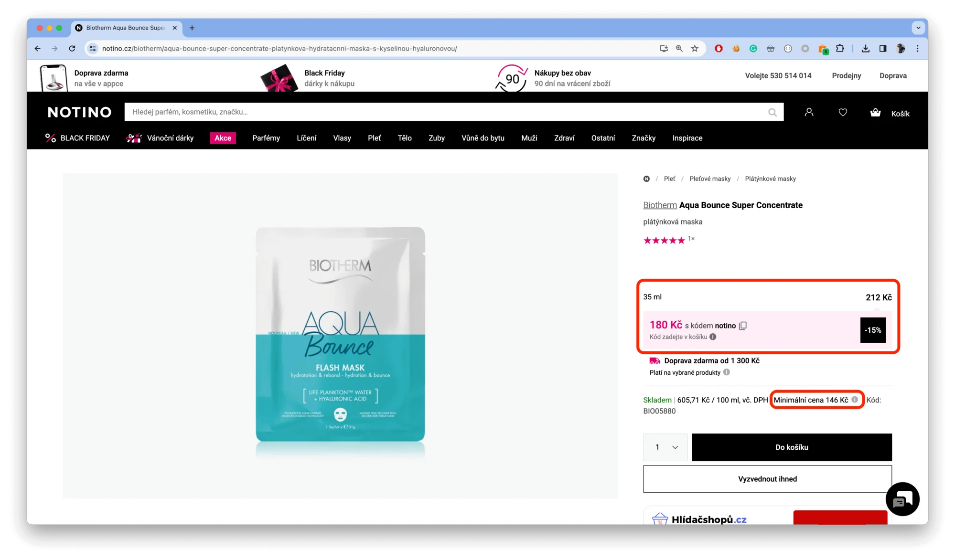This screenshot has width=955, height=560.
Task: Open Pleť breadcrumb link
Action: [x=669, y=179]
